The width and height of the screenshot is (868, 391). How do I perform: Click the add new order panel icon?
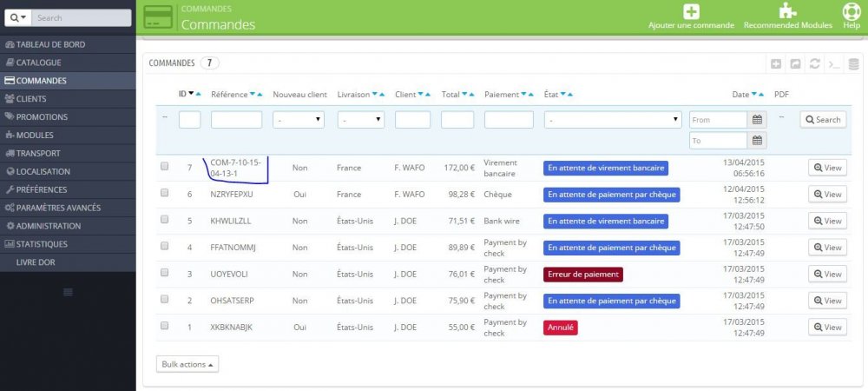pyautogui.click(x=776, y=63)
